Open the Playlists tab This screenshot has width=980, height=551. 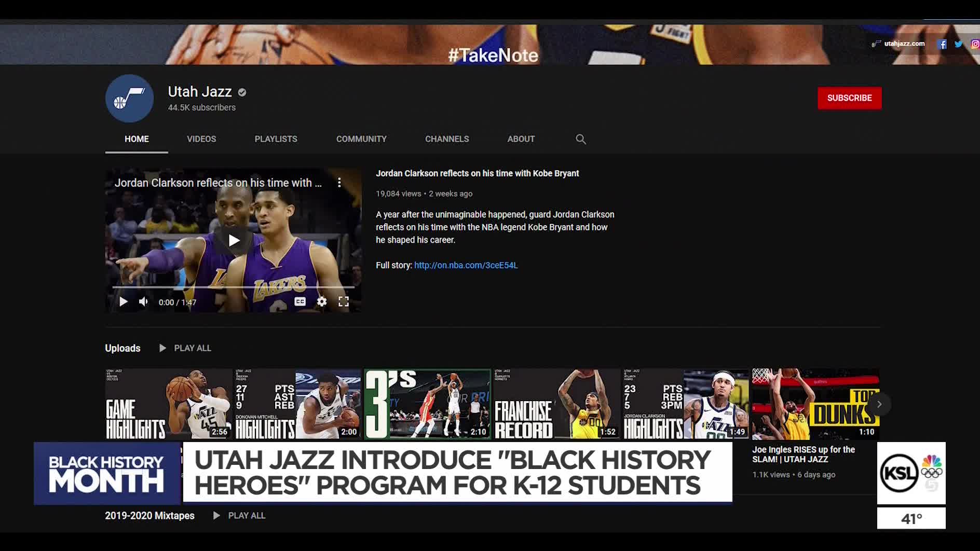point(276,139)
